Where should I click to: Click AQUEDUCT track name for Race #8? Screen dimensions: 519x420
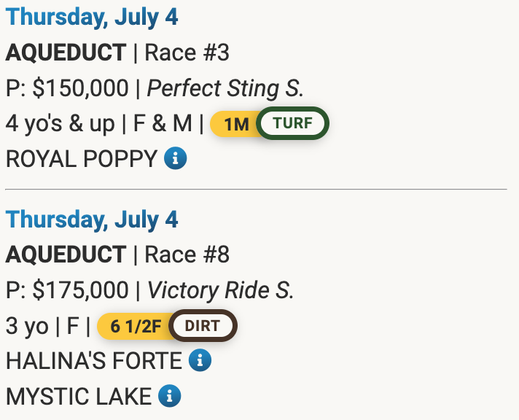(x=66, y=254)
